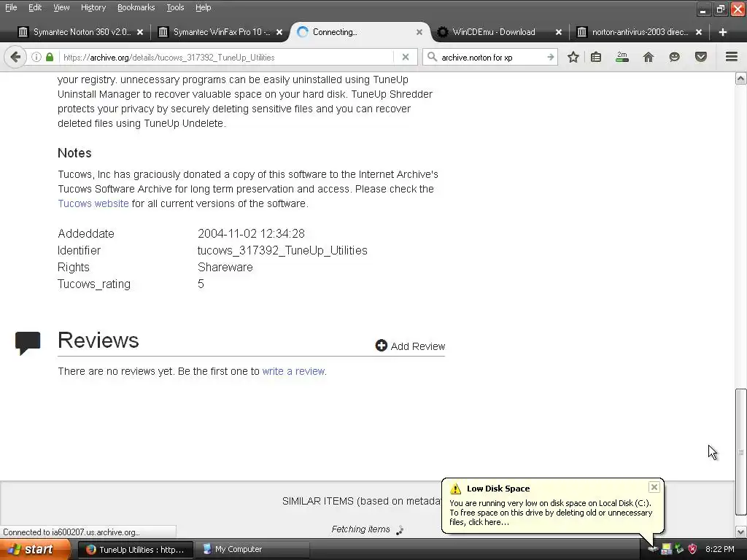The image size is (747, 560).
Task: Click the taskbar clock 8:22 PM
Action: pos(719,549)
